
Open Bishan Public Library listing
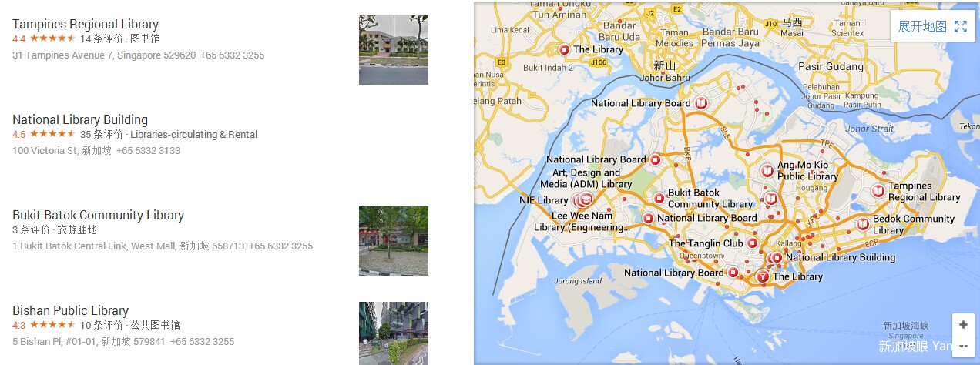coord(70,310)
